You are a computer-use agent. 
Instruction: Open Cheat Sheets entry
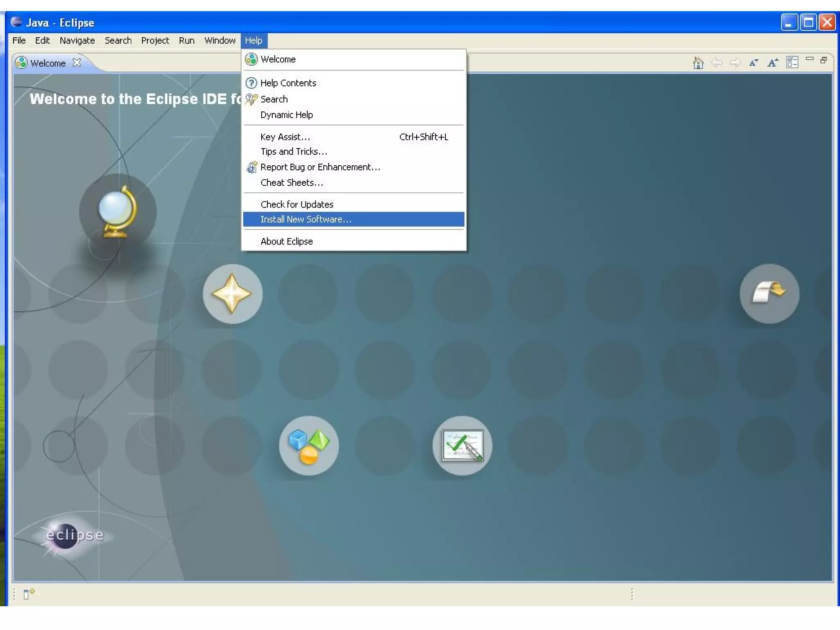pyautogui.click(x=292, y=183)
